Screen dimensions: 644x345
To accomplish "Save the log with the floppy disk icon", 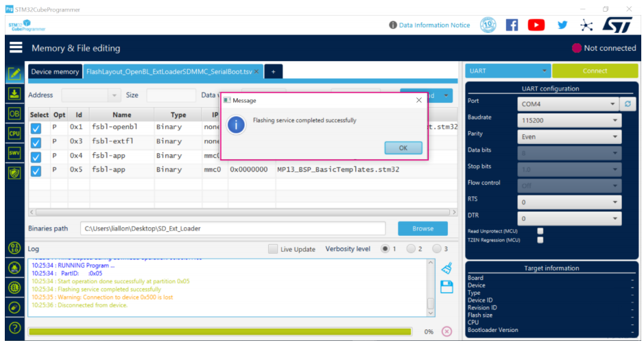I will point(446,287).
